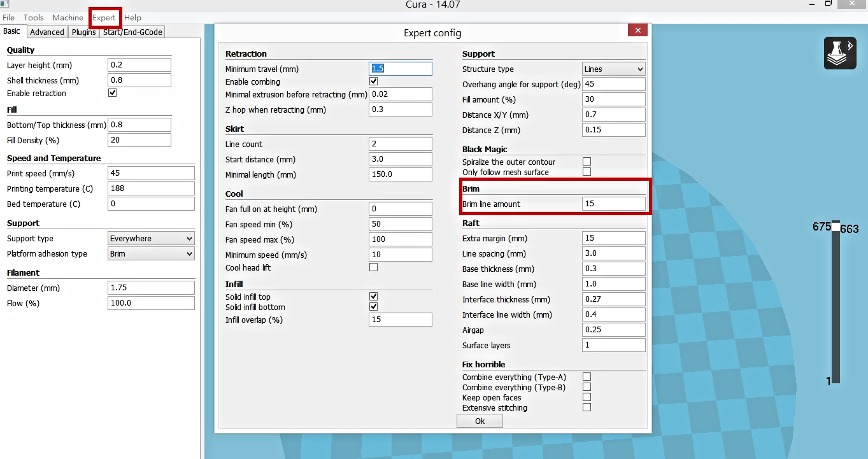Click the Raft Surface layers field
This screenshot has width=868, height=459.
[x=614, y=345]
